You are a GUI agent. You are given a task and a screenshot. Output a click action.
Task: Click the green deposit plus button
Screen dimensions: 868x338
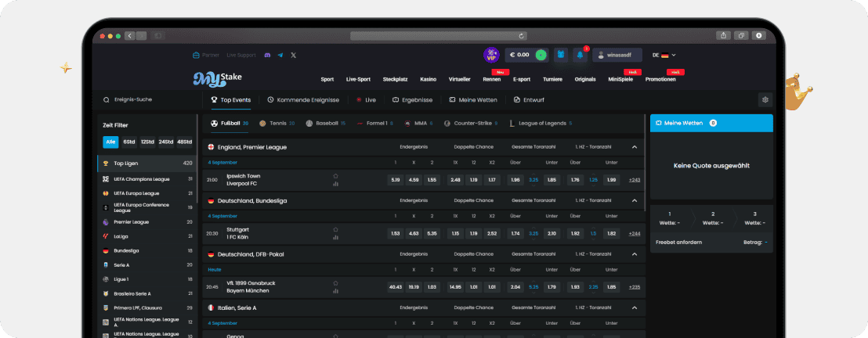coord(541,55)
